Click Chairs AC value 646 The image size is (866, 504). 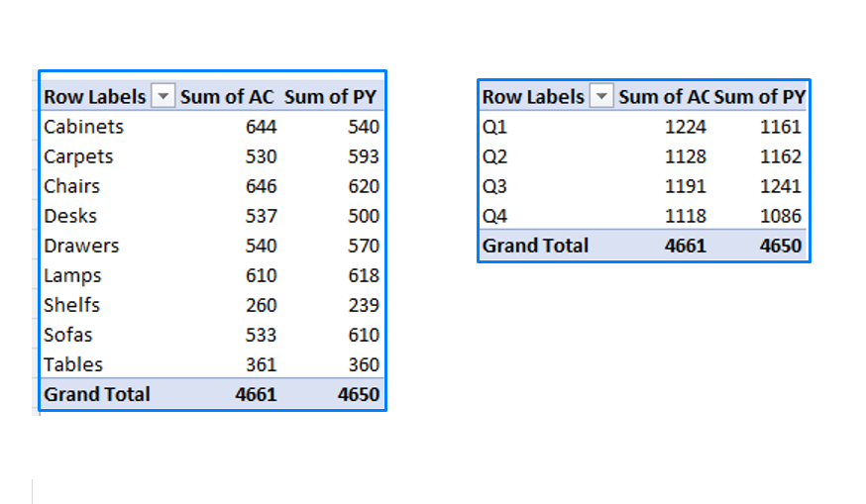click(x=261, y=186)
